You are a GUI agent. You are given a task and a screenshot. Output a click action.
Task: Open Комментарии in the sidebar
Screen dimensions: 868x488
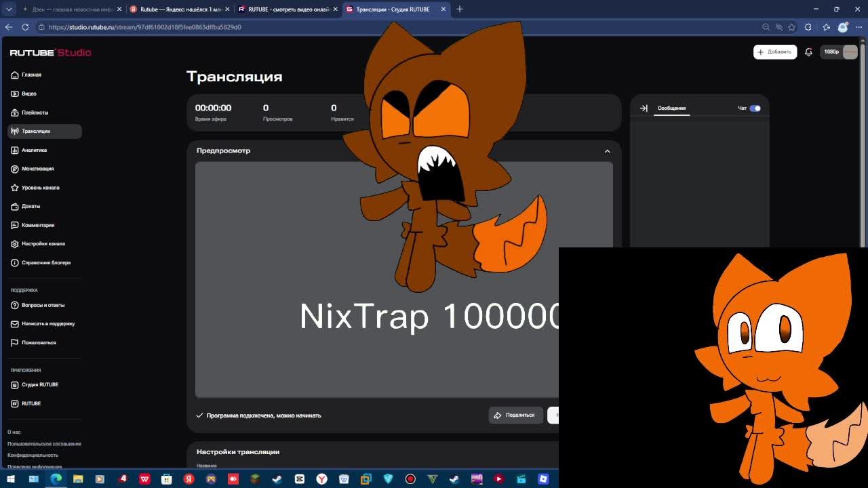[x=44, y=225]
